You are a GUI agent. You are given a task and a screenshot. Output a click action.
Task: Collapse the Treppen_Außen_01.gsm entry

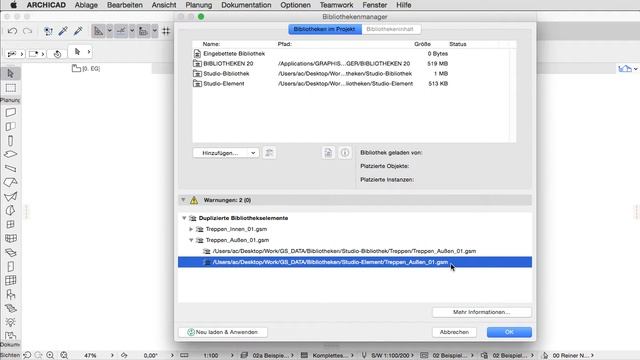(x=191, y=240)
